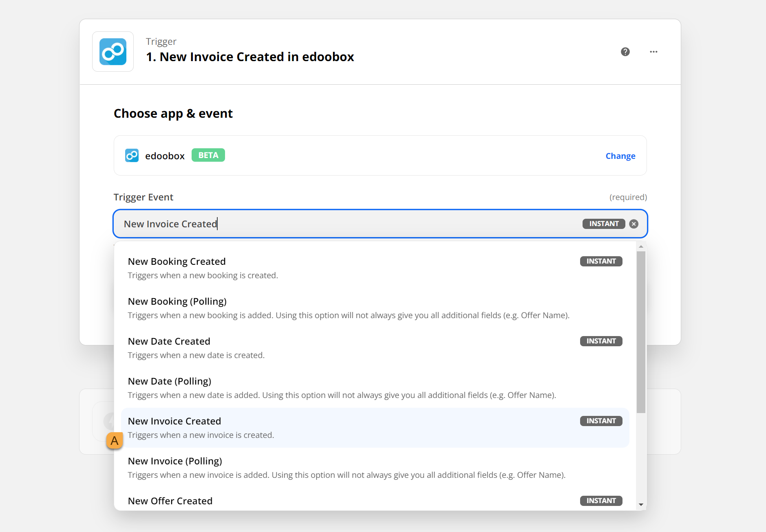This screenshot has width=766, height=532.
Task: Open the three-dot more options menu
Action: 653,52
